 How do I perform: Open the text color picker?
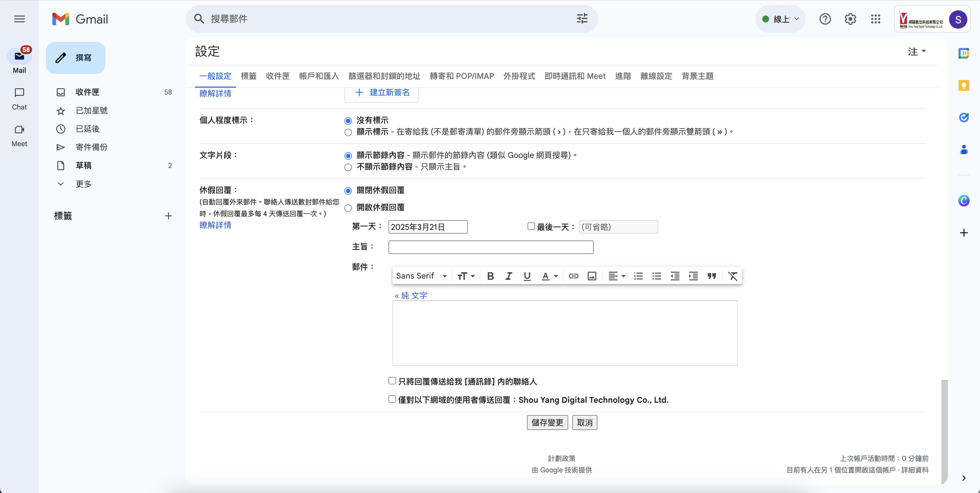pyautogui.click(x=549, y=276)
